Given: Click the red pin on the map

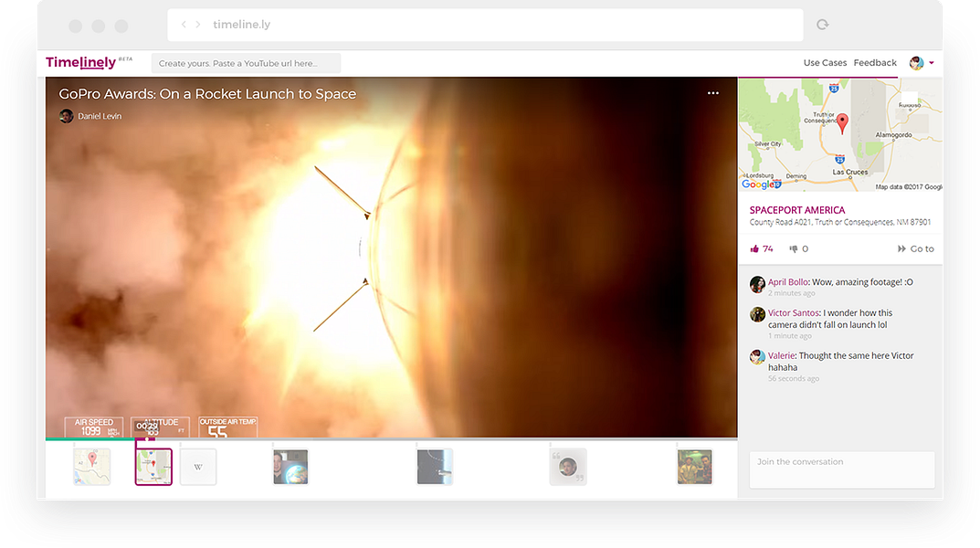Looking at the screenshot, I should pos(842,123).
